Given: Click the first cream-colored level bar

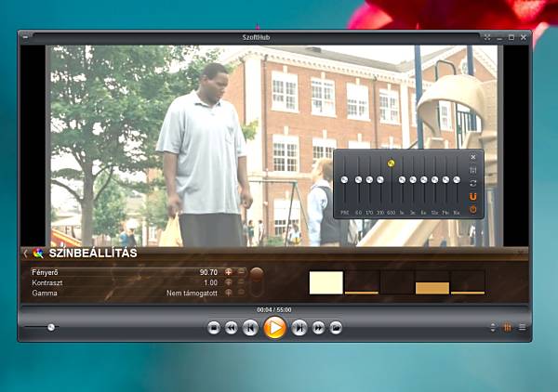Looking at the screenshot, I should pos(326,282).
